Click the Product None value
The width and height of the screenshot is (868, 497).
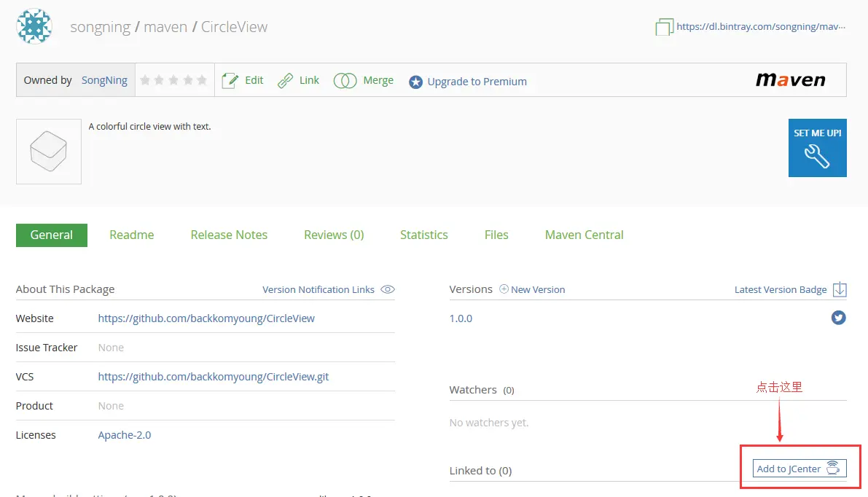pyautogui.click(x=111, y=406)
